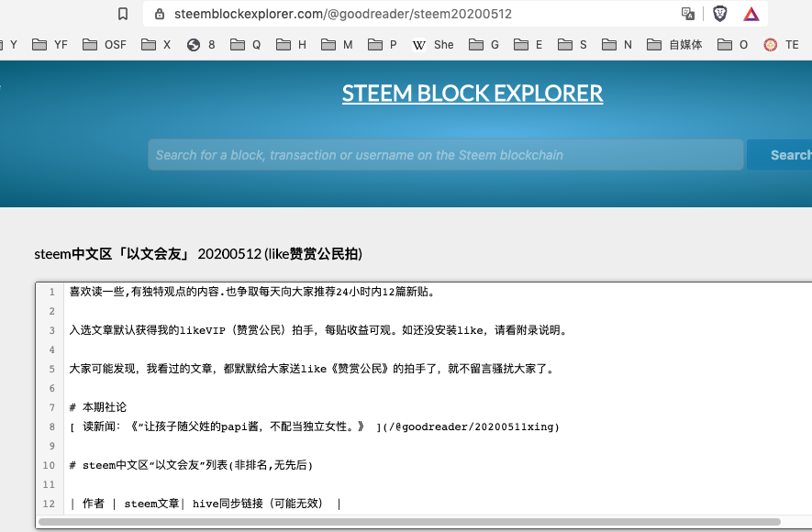Click the heading line # 本期社论
Screen dimensions: 812x532
point(98,407)
